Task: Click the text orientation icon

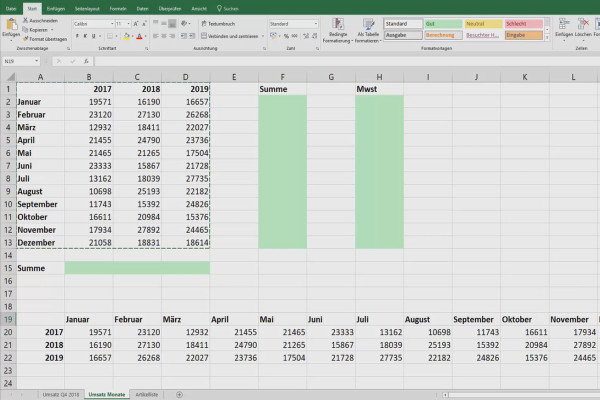Action: [184, 24]
